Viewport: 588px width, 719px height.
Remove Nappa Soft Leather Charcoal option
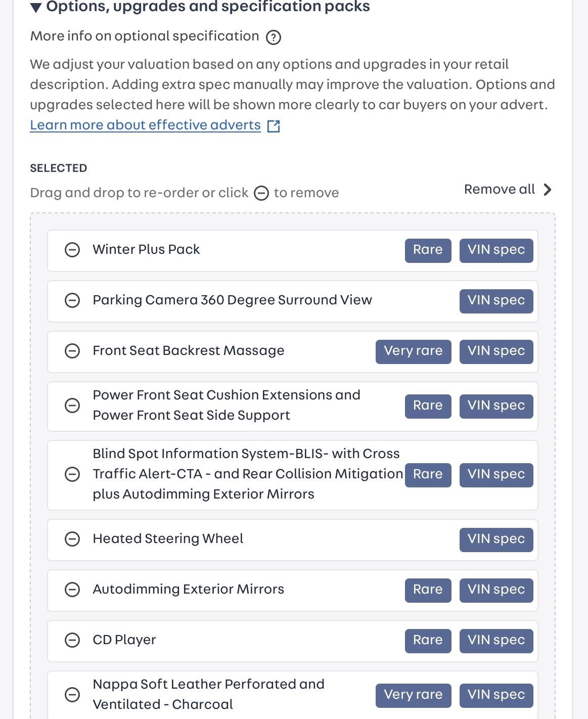(72, 695)
